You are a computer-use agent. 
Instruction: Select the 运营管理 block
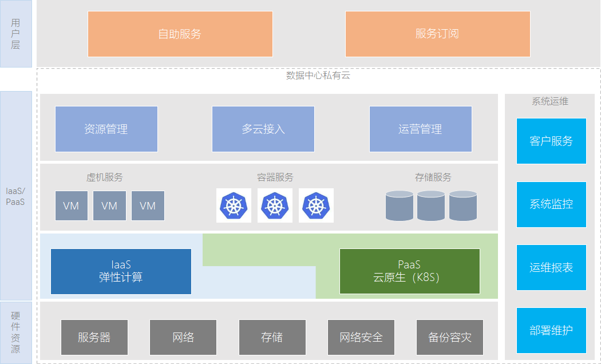421,129
